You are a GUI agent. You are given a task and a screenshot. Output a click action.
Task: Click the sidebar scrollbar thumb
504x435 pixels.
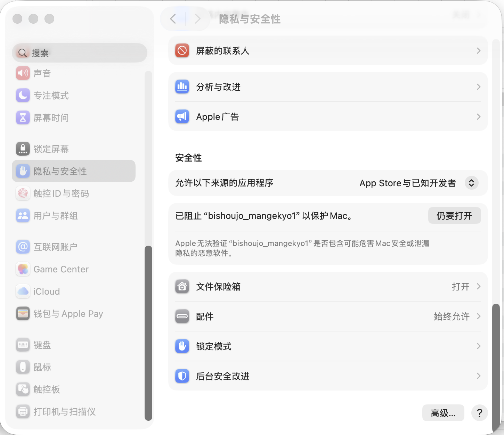pos(148,333)
